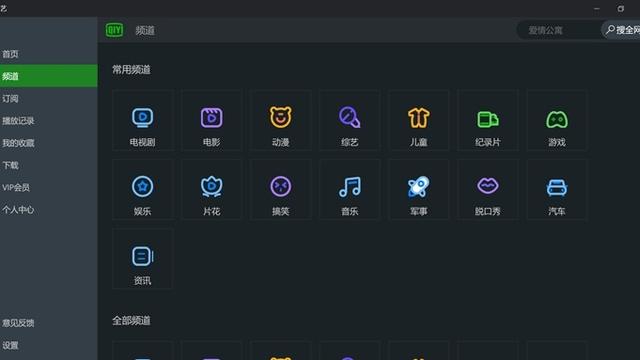The height and width of the screenshot is (360, 640).
Task: Open the 音乐 music channel
Action: coord(350,190)
